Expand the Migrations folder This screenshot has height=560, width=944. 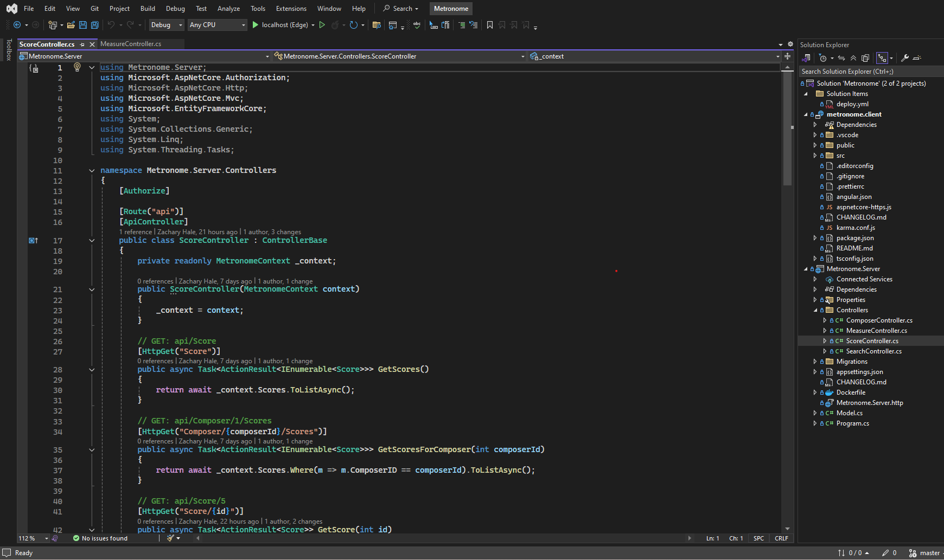pos(815,361)
